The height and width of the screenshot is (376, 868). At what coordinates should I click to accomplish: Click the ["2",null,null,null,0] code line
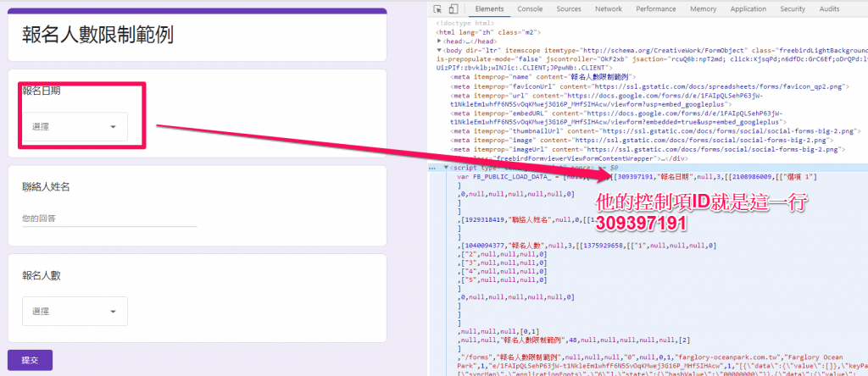pyautogui.click(x=502, y=254)
